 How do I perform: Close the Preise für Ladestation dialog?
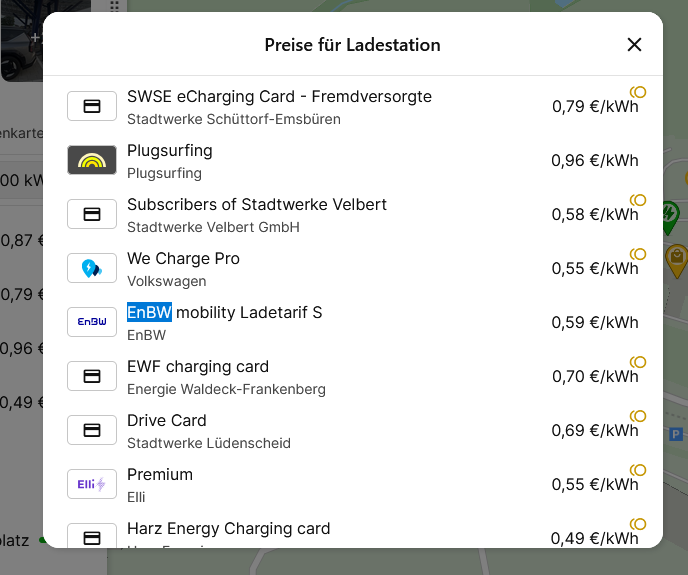click(x=634, y=45)
